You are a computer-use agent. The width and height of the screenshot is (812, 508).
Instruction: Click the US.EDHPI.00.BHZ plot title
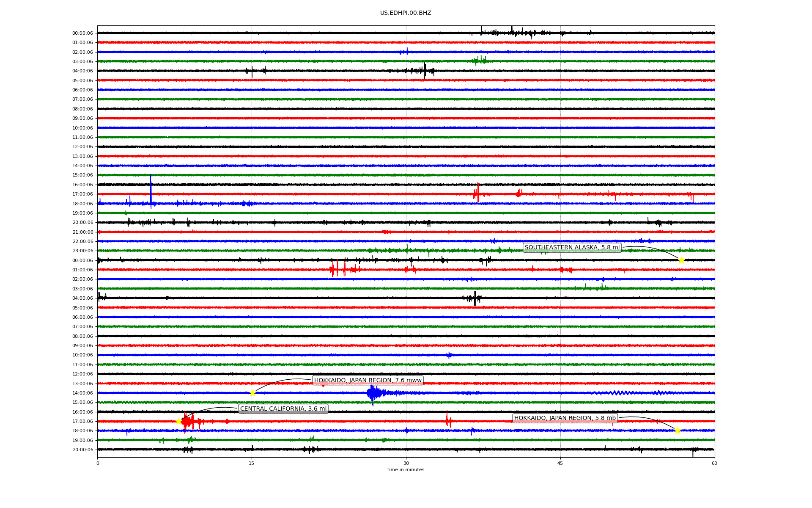[406, 13]
